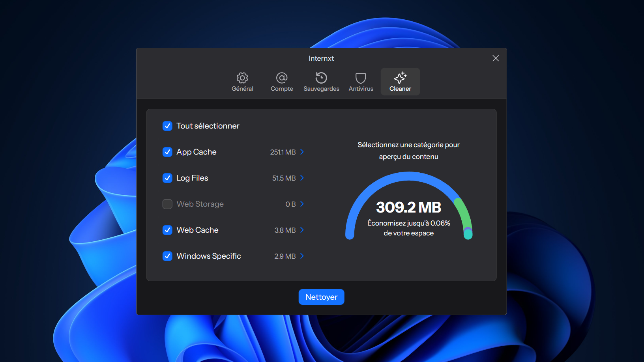Viewport: 644px width, 362px height.
Task: Click the Économisez jusqu'à 0.06% text
Action: pyautogui.click(x=408, y=223)
